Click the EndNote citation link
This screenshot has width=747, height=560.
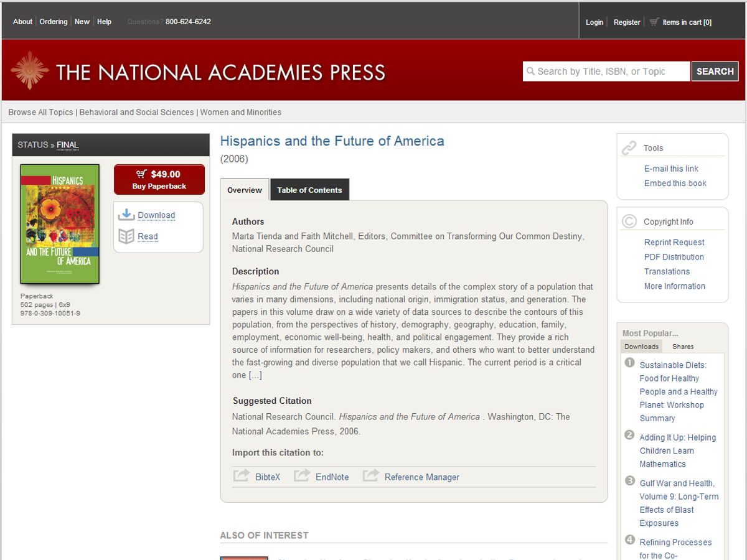(332, 477)
